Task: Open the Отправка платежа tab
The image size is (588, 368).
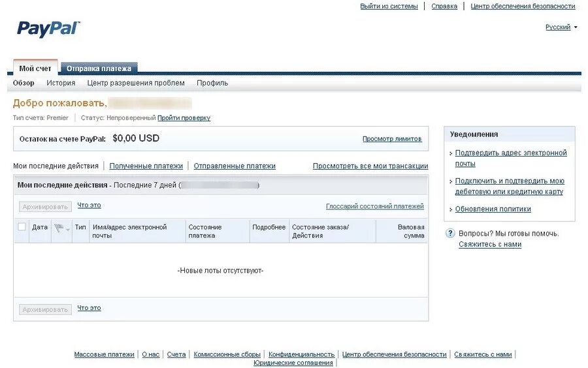Action: tap(99, 69)
